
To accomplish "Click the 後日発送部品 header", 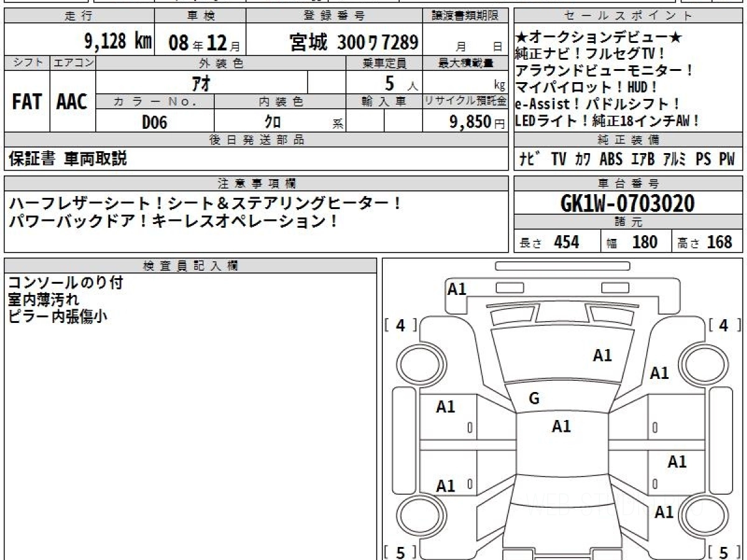I will pos(256,141).
